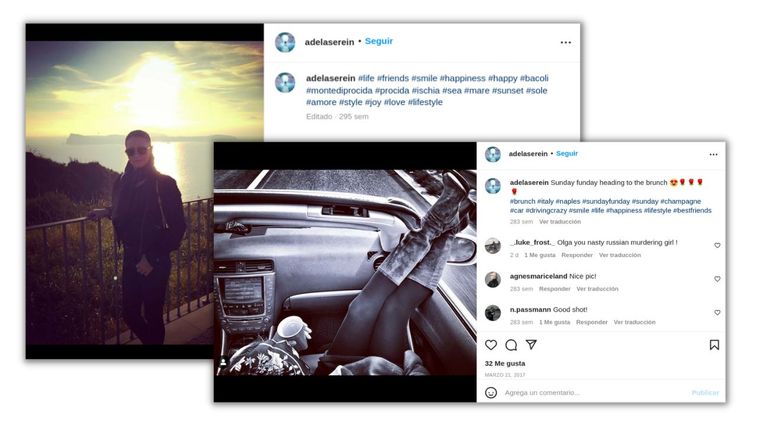Screen dimensions: 768x431
Task: Click Ver traducción on n.passmann comment
Action: coord(634,322)
